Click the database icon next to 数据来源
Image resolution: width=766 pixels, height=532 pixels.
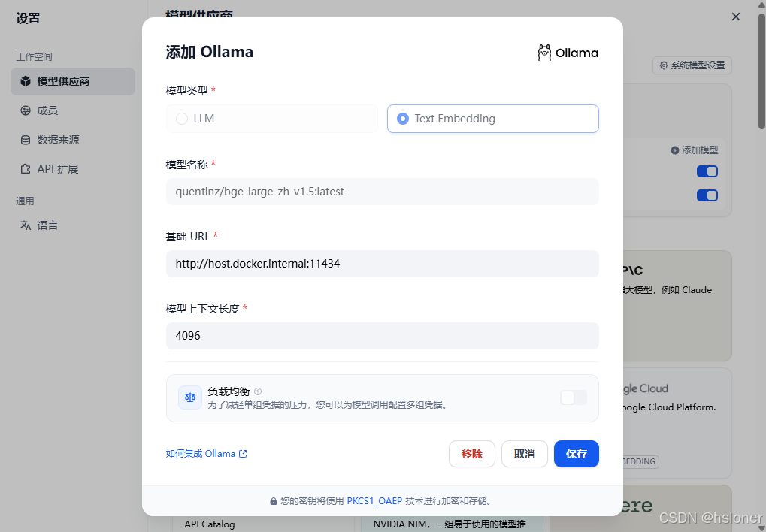tap(26, 141)
